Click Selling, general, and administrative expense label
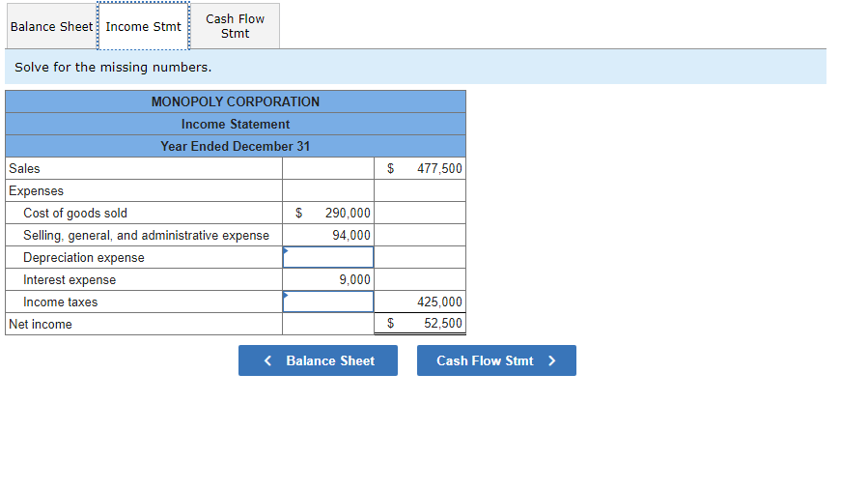 click(146, 236)
